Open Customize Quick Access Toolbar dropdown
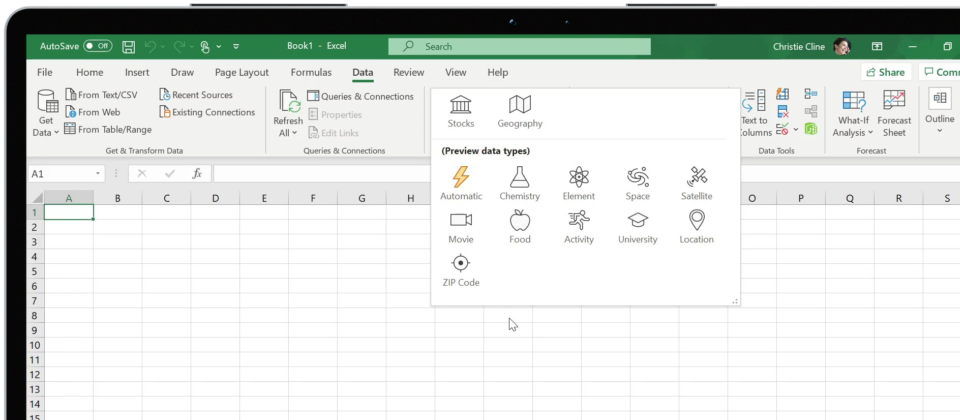This screenshot has height=420, width=960. (x=236, y=47)
